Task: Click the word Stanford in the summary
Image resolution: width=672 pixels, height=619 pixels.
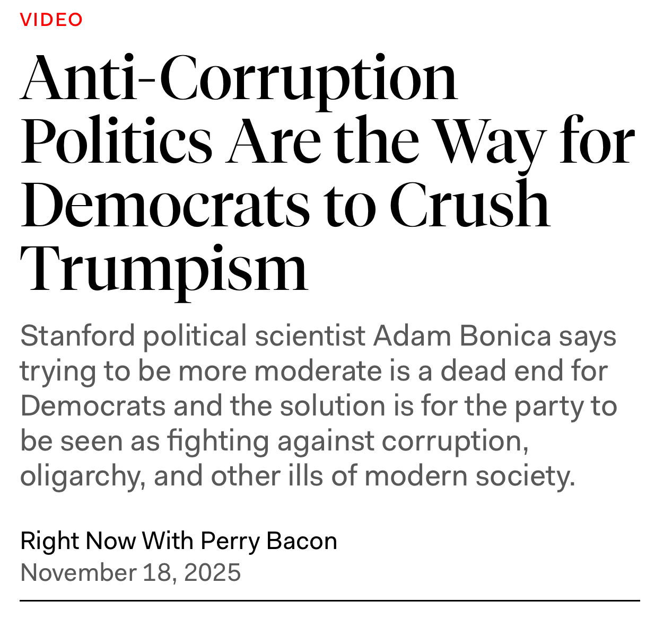Action: [x=77, y=336]
